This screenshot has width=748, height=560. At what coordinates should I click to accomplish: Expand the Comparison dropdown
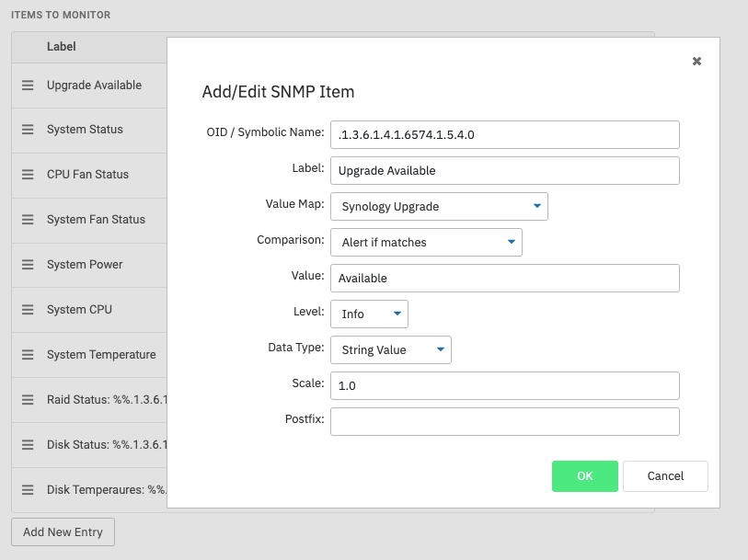tap(425, 243)
